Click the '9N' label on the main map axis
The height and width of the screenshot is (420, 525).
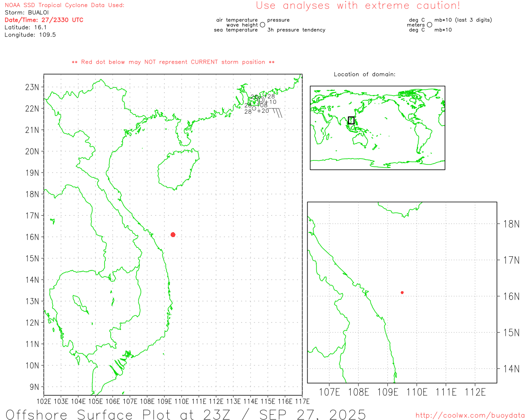[34, 387]
